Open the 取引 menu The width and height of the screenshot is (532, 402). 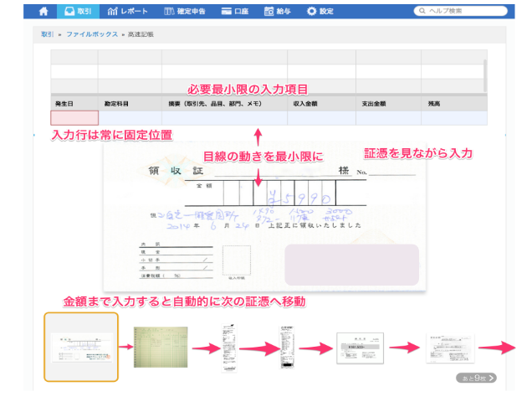point(78,11)
